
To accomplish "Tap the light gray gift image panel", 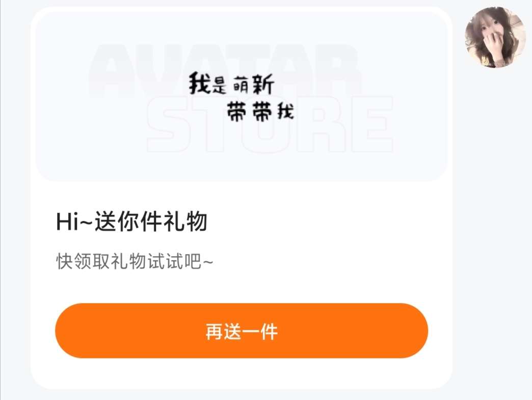I will click(241, 96).
